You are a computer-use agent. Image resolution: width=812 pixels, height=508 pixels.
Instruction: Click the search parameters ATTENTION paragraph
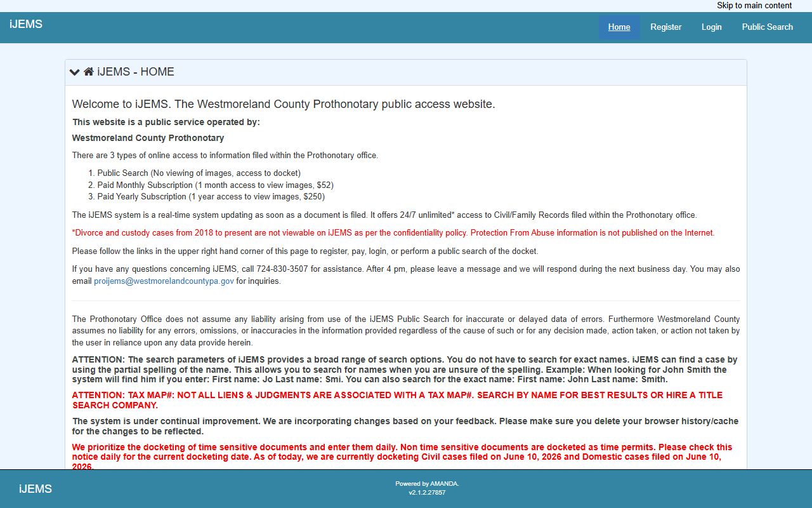coord(405,370)
